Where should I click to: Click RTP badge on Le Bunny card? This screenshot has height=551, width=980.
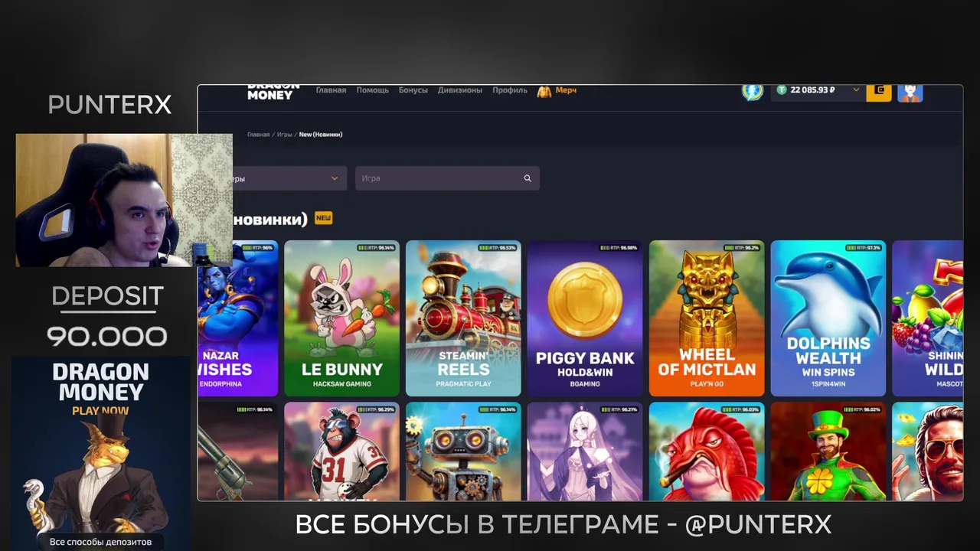point(375,248)
